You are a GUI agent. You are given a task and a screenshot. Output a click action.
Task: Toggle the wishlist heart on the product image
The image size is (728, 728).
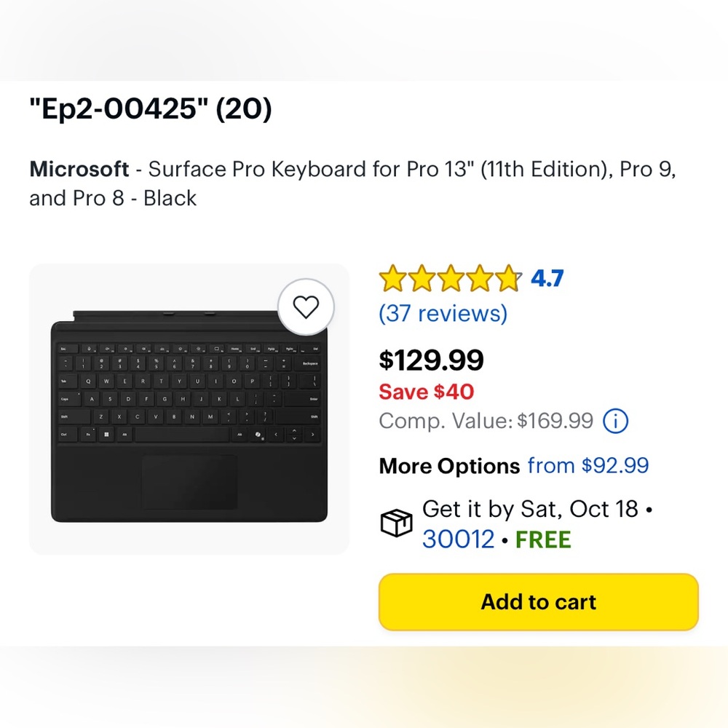[306, 306]
